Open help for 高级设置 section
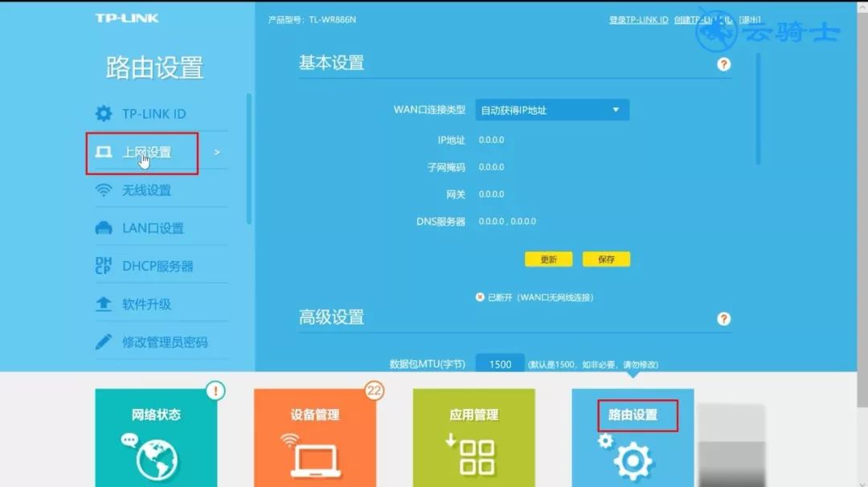 723,319
